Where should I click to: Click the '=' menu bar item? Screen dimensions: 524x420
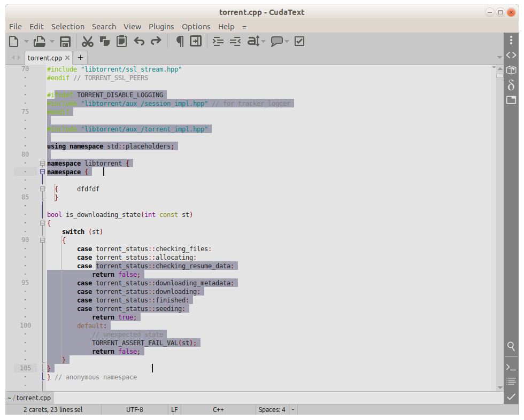point(244,27)
